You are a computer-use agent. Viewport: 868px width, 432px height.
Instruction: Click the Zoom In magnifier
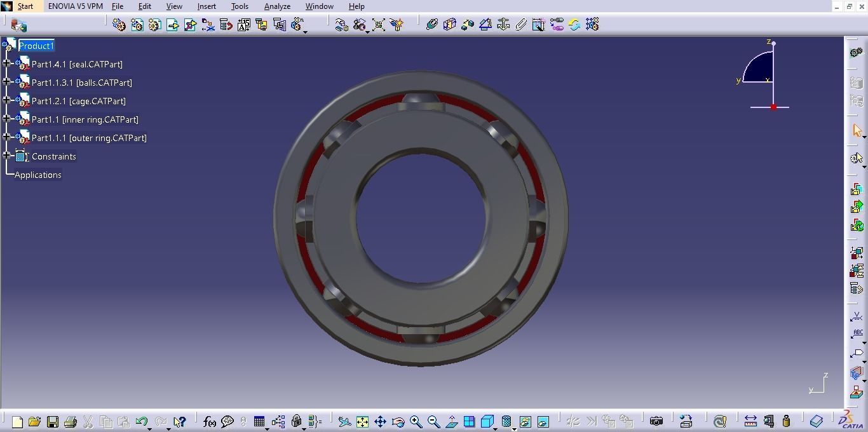point(416,422)
